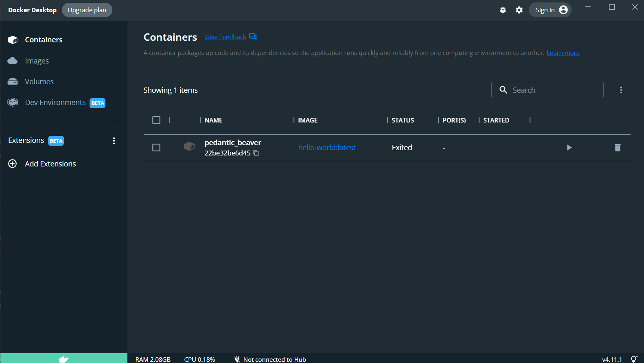Viewport: 644px width, 363px height.
Task: Click Not connected to Hub status
Action: tap(270, 359)
